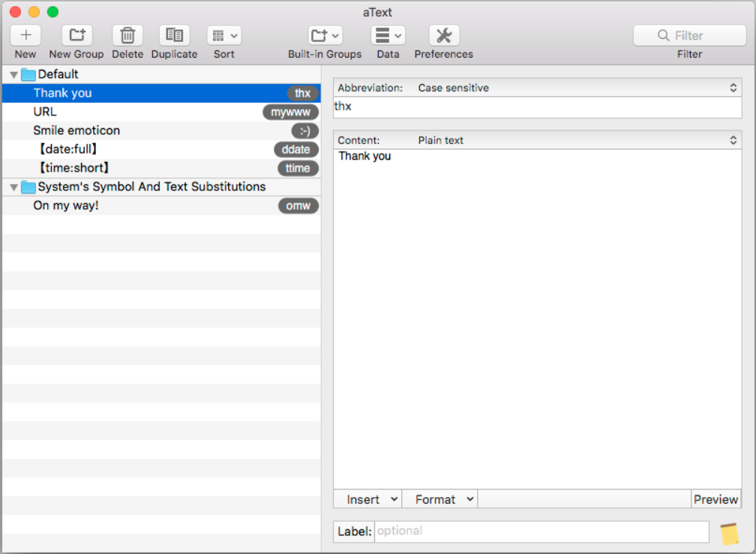
Task: Collapse the Default group triangle
Action: 13,75
